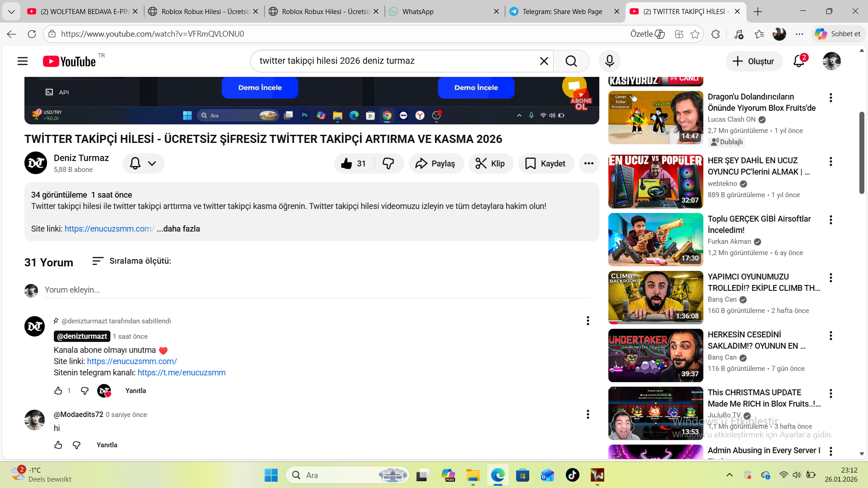Open the t.me/enucuzsmm Telegram link
This screenshot has width=868, height=488.
(181, 373)
